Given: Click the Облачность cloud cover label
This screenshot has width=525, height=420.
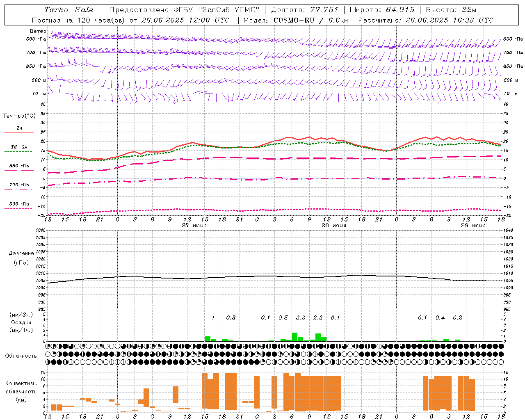Looking at the screenshot, I should coord(21,356).
